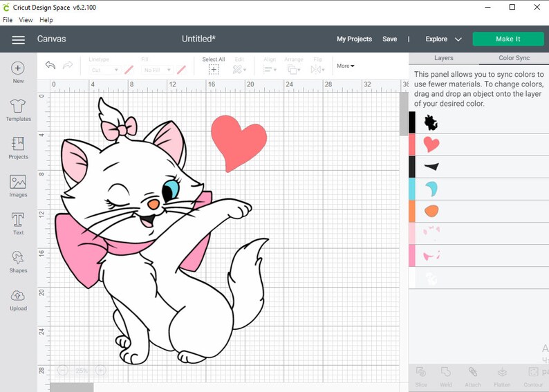The width and height of the screenshot is (549, 392).
Task: Click the red heart on canvas
Action: coord(239,144)
